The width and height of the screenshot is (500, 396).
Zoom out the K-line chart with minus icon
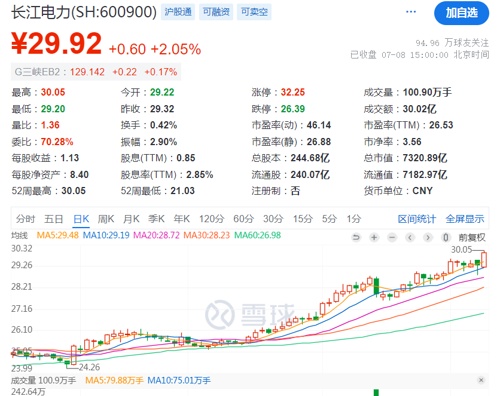pyautogui.click(x=392, y=237)
